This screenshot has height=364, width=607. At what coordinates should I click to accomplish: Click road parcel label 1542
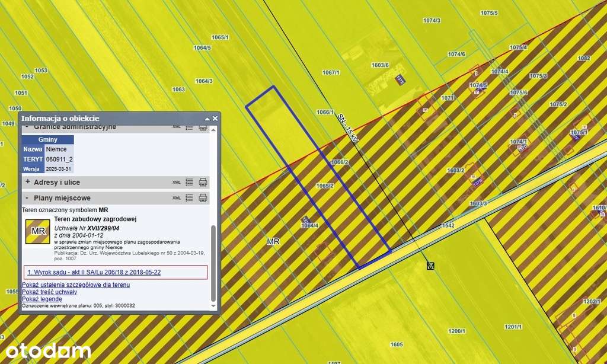pos(448,225)
